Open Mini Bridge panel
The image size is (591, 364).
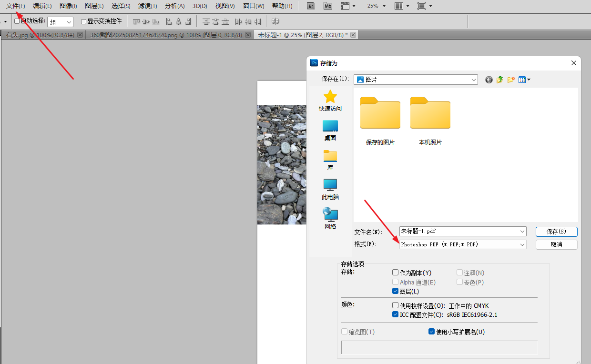click(x=327, y=6)
